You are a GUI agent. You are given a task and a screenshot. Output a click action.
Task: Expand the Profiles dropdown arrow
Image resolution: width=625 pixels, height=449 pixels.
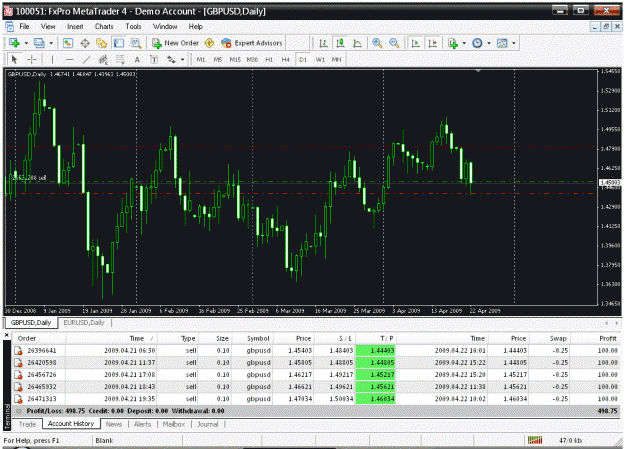(x=51, y=43)
